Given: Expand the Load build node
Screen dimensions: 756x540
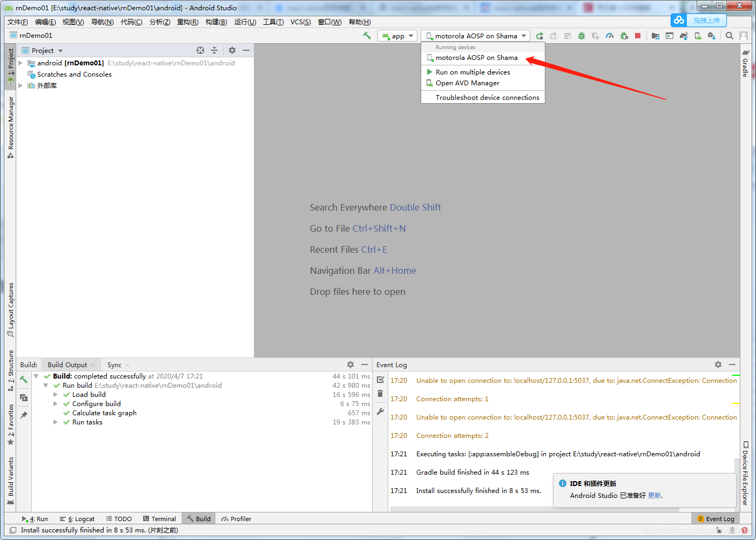Looking at the screenshot, I should (56, 395).
